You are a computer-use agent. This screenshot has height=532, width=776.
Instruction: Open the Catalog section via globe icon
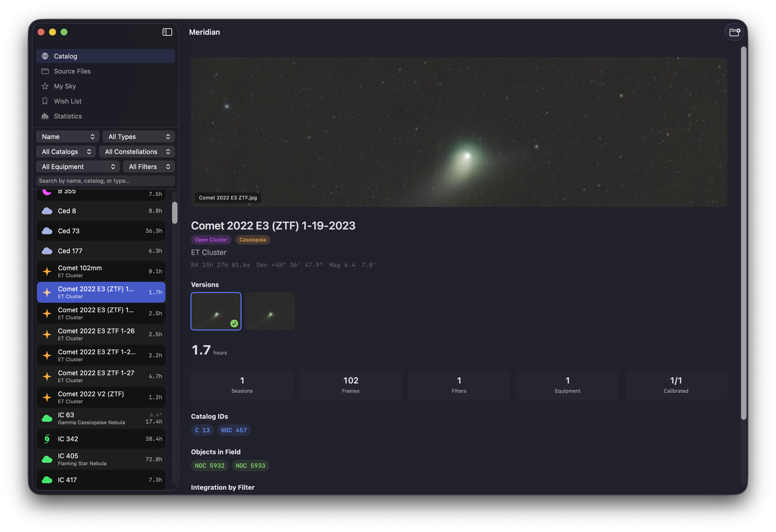[45, 56]
